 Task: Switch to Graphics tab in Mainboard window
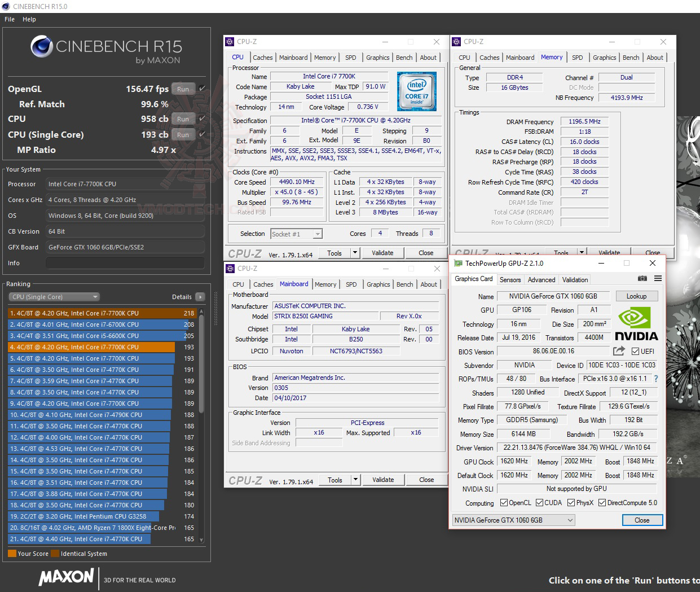click(x=378, y=284)
